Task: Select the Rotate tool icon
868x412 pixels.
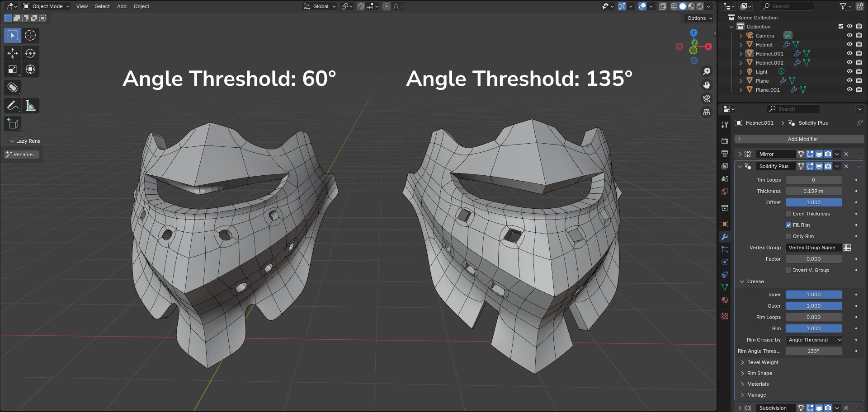Action: tap(30, 53)
